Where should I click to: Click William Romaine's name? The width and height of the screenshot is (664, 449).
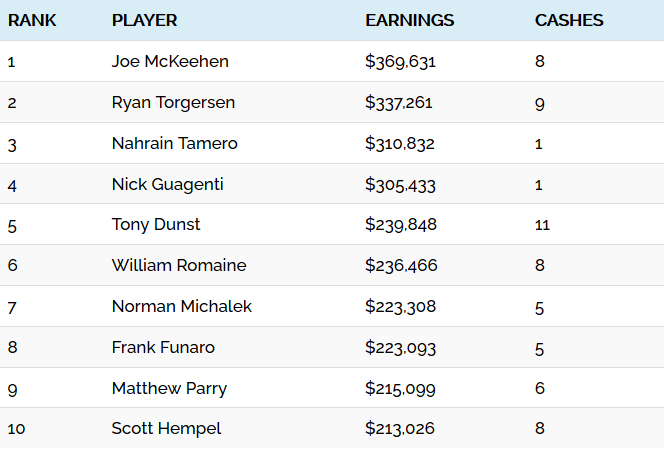click(x=179, y=266)
